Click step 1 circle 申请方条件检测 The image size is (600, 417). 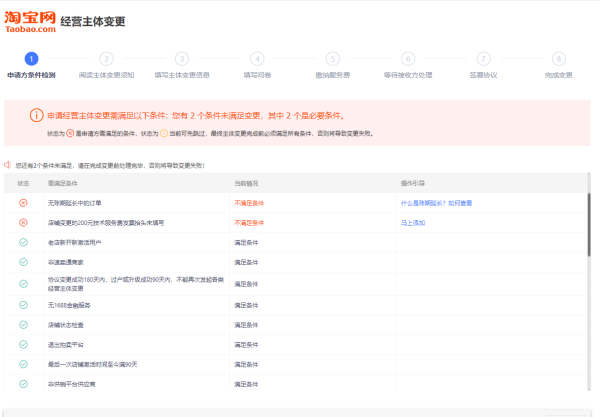pos(31,59)
